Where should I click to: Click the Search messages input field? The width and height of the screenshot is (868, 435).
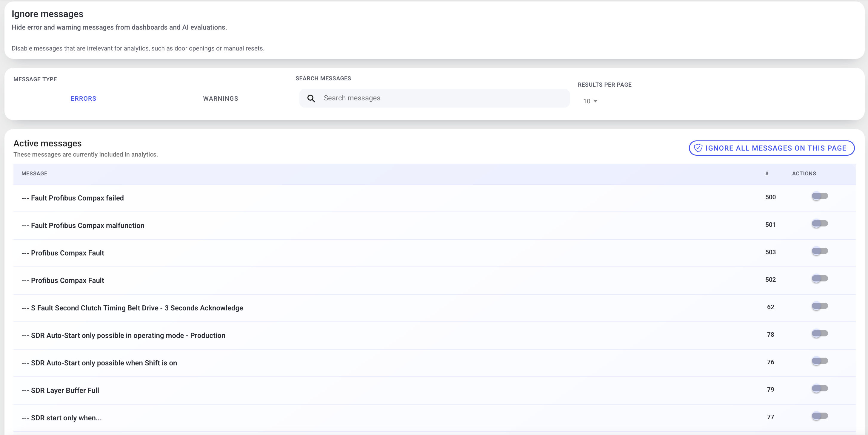click(x=434, y=98)
